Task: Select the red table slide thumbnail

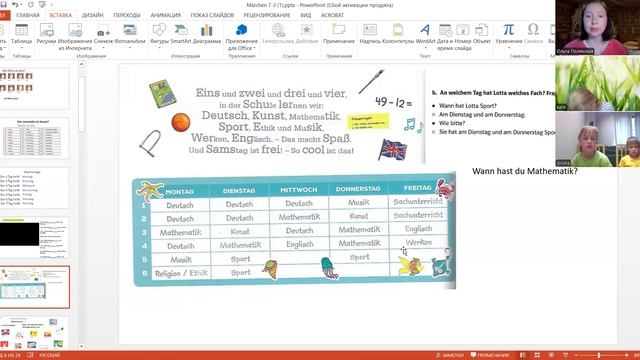Action: coord(35,139)
